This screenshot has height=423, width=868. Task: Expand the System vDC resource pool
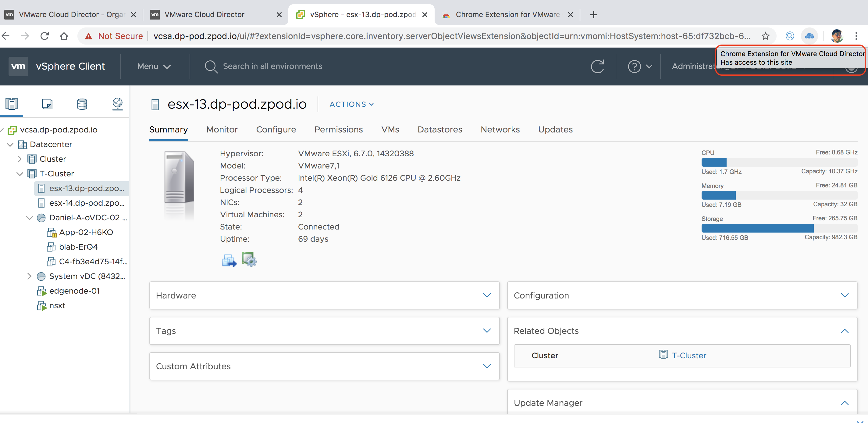(x=29, y=276)
